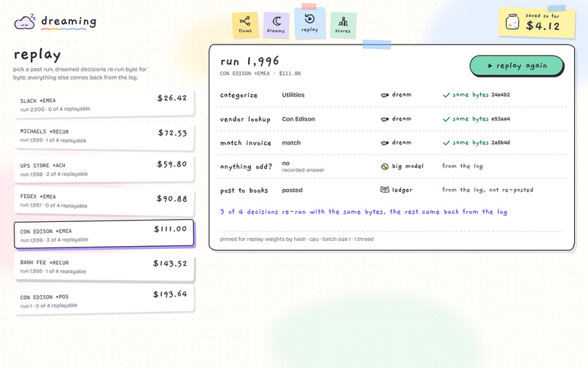
Task: Click the hash text 24e4b2
Action: click(500, 95)
